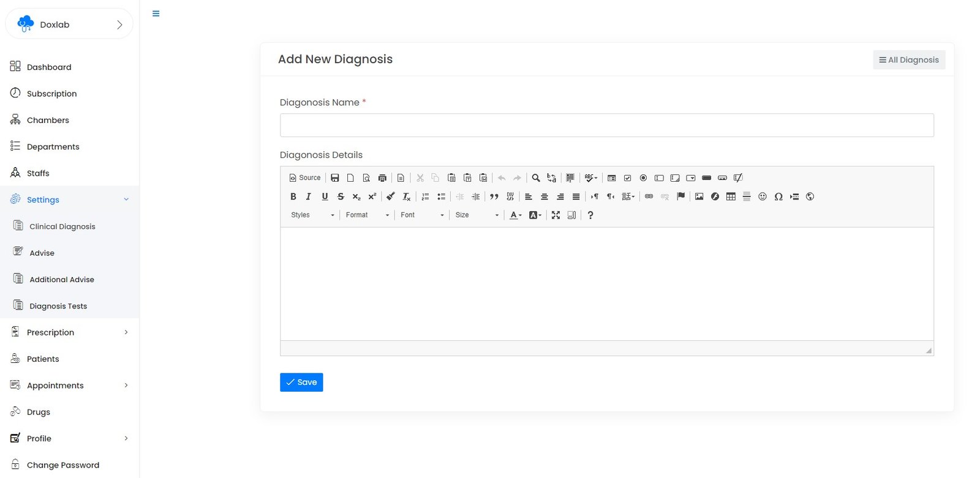Expand the Prescription menu in the sidebar
The width and height of the screenshot is (980, 478).
point(69,332)
